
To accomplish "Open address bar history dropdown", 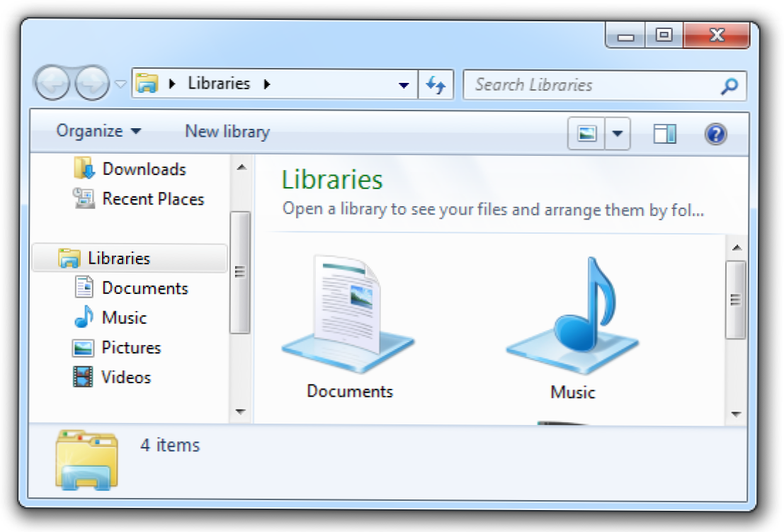I will click(404, 85).
